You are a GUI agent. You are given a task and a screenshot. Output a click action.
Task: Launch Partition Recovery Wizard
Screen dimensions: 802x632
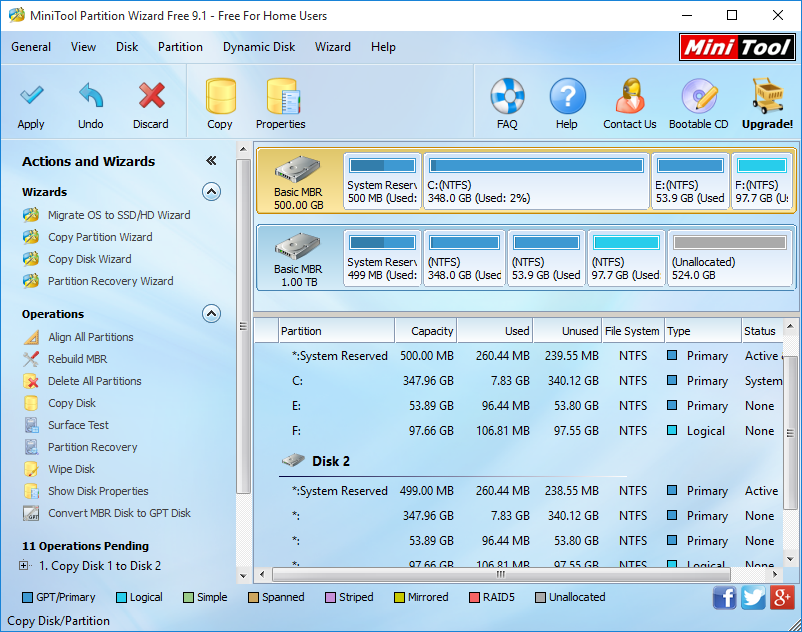(x=110, y=281)
